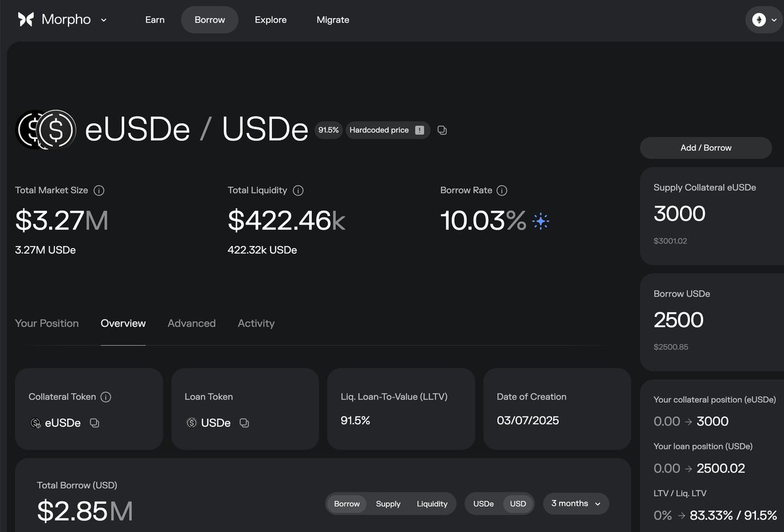Image resolution: width=784 pixels, height=532 pixels.
Task: Expand the Morpho app switcher chevron
Action: pyautogui.click(x=103, y=20)
